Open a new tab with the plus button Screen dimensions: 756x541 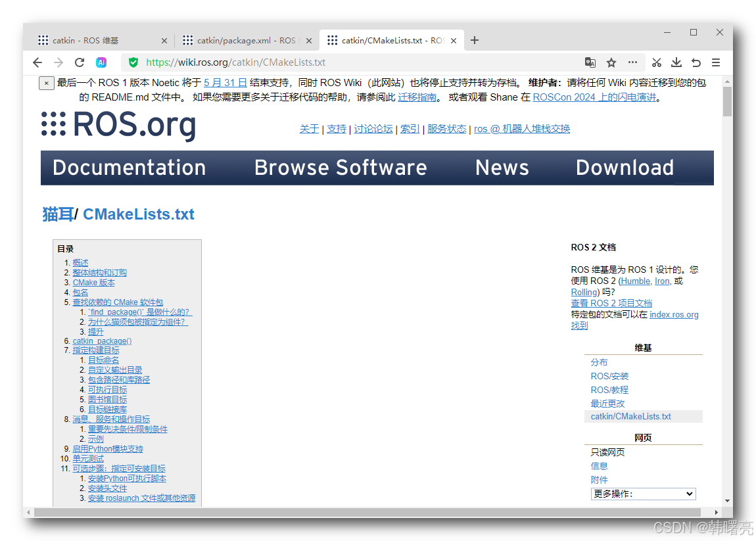pos(475,40)
